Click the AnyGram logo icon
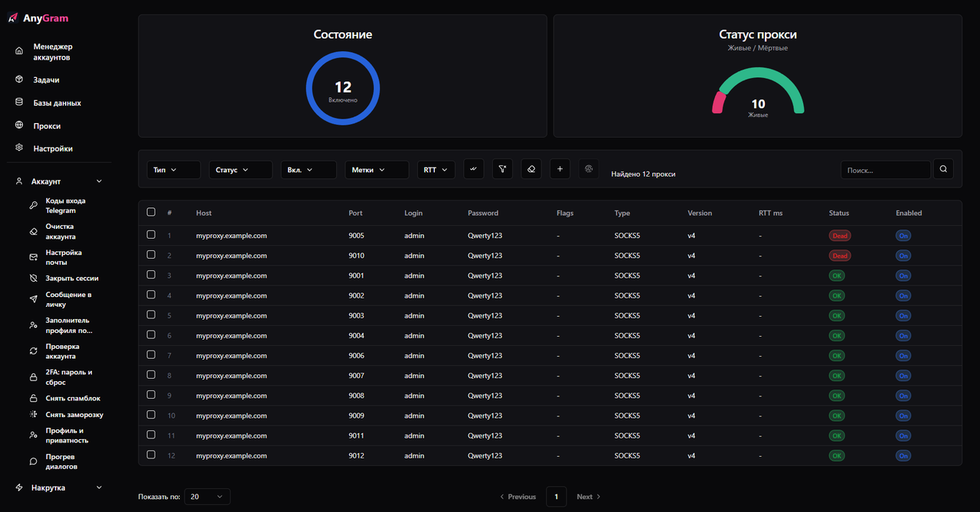 tap(13, 18)
